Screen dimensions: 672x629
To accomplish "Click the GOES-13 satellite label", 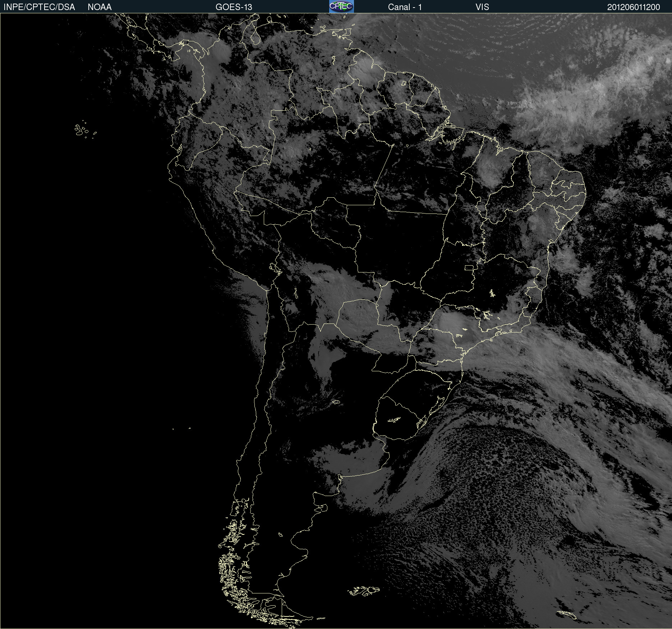I will 234,7.
